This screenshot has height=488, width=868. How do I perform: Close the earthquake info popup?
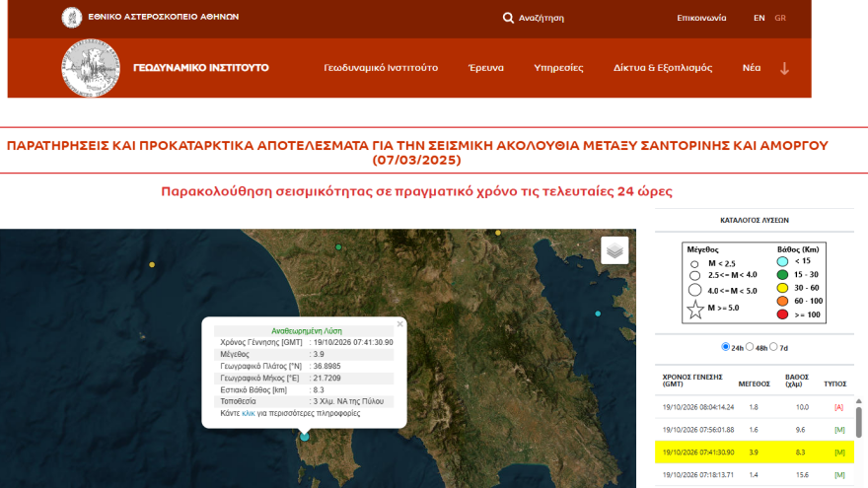point(399,324)
